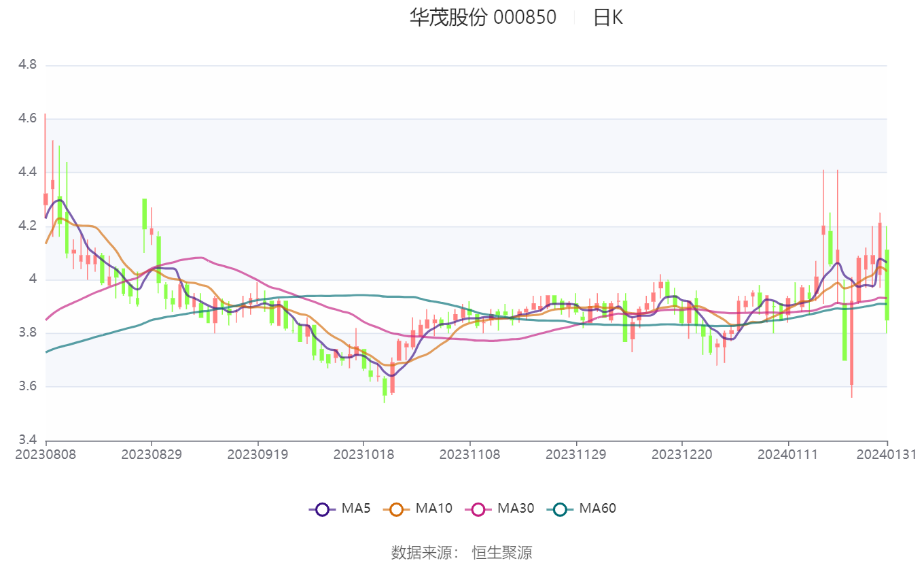
Task: Toggle the MA60 legend series
Action: click(x=582, y=508)
